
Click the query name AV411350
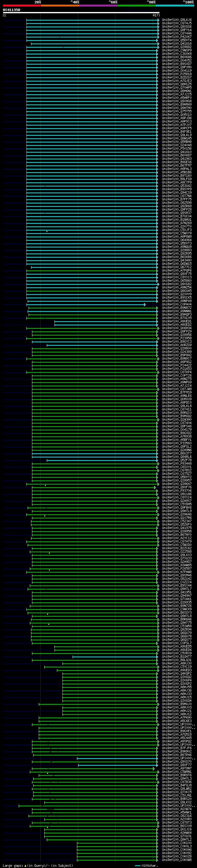coord(11,10)
